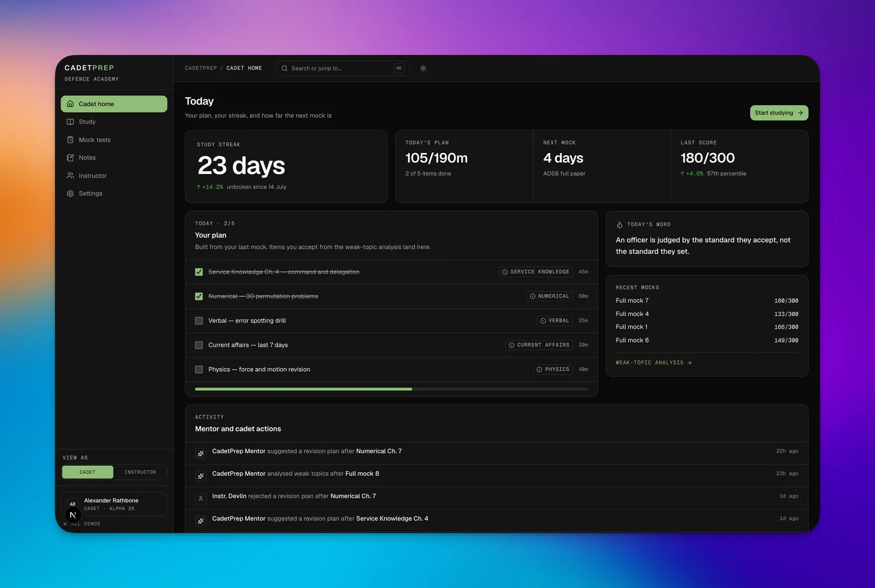The width and height of the screenshot is (875, 588).
Task: Check Physics force and motion revision
Action: click(199, 370)
